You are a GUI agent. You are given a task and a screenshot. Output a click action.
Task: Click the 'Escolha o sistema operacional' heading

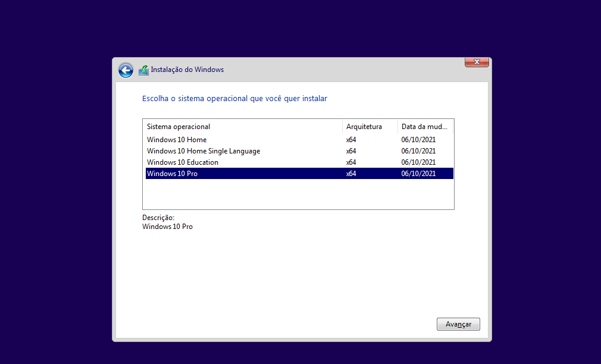click(x=234, y=99)
